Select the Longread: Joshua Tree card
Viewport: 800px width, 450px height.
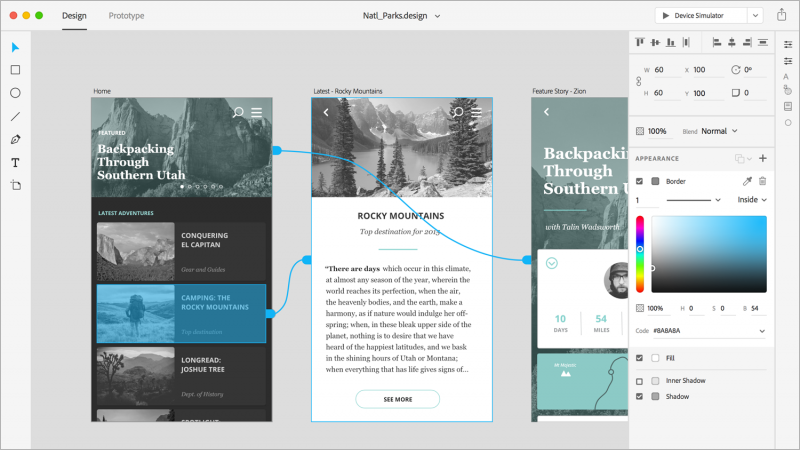(x=181, y=376)
